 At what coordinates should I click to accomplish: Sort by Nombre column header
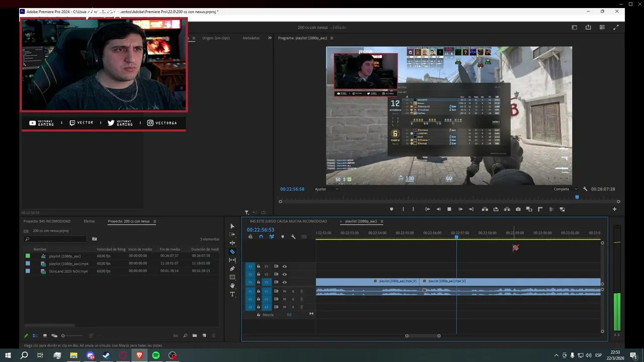[x=40, y=249]
